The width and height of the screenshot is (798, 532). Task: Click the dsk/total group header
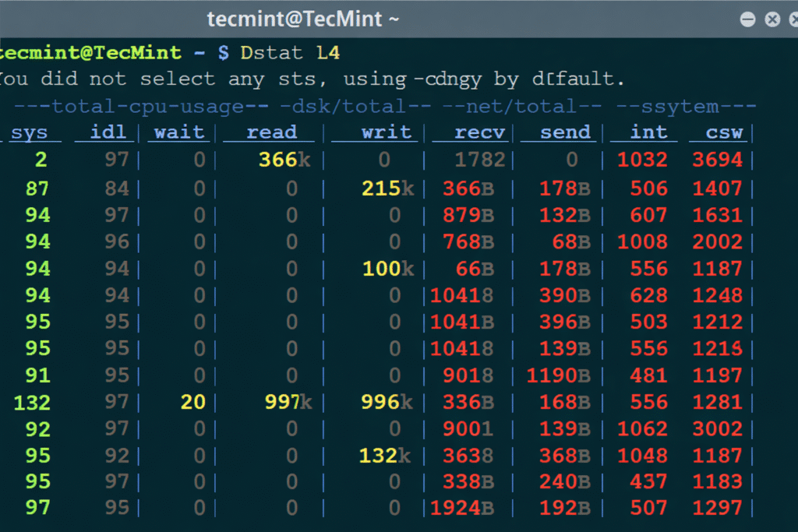click(355, 106)
